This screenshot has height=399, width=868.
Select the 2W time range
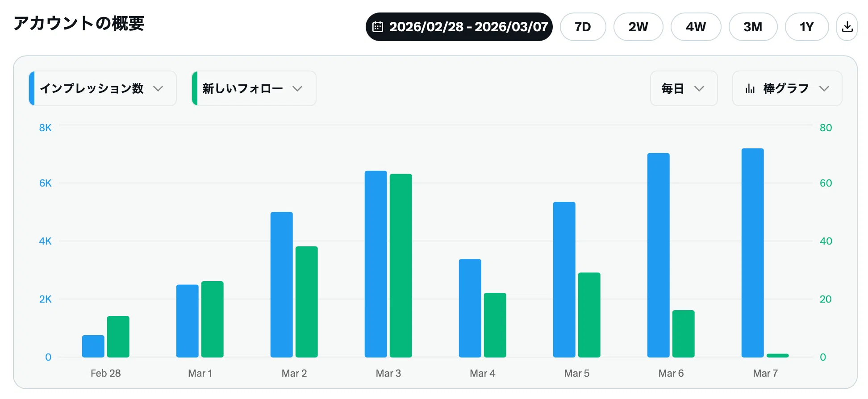click(x=638, y=27)
